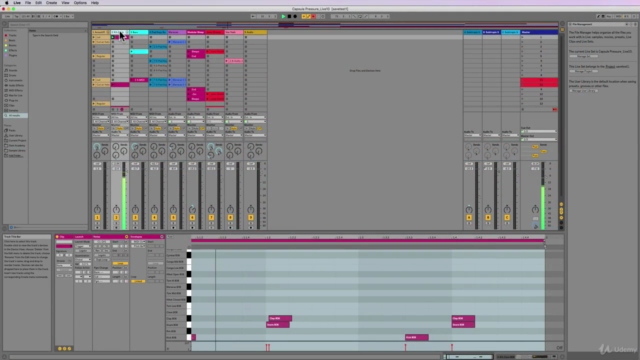Select the Kick 808 note in the MIDI editor
640x360 pixels.
pos(416,338)
